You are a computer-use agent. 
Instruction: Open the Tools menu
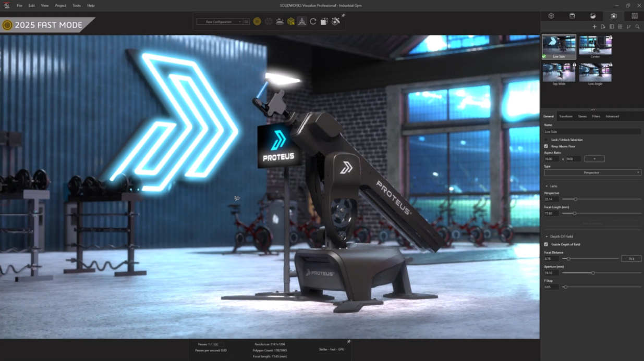click(x=77, y=5)
